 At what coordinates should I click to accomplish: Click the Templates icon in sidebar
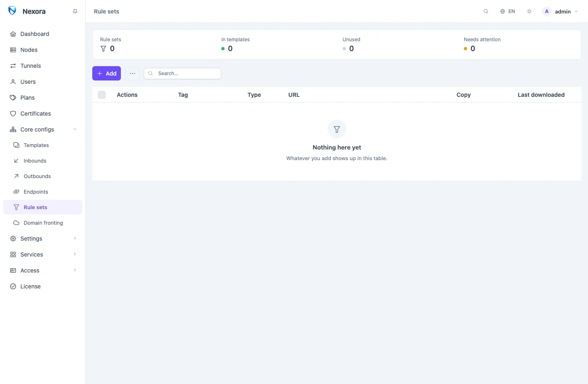(x=16, y=145)
